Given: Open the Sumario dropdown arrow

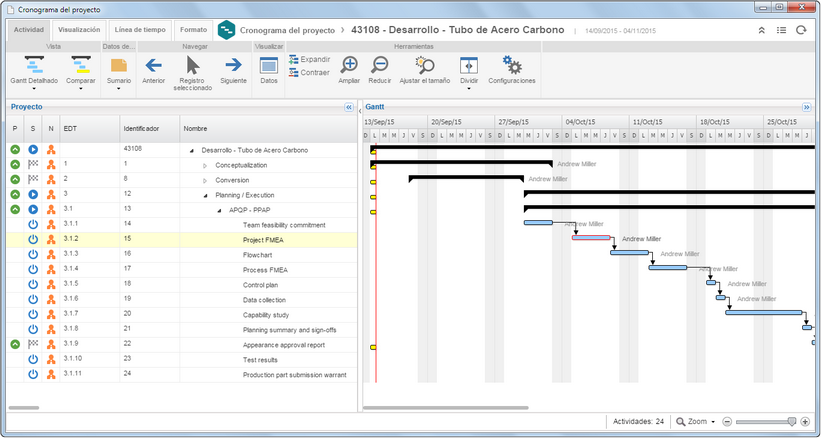Looking at the screenshot, I should 119,88.
